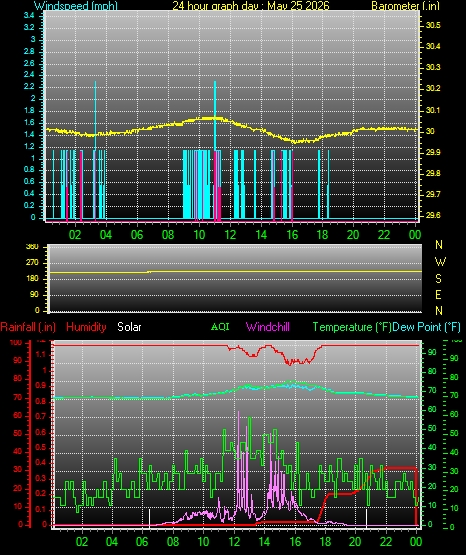Click the AQI legend label
466x555 pixels.
coord(220,326)
